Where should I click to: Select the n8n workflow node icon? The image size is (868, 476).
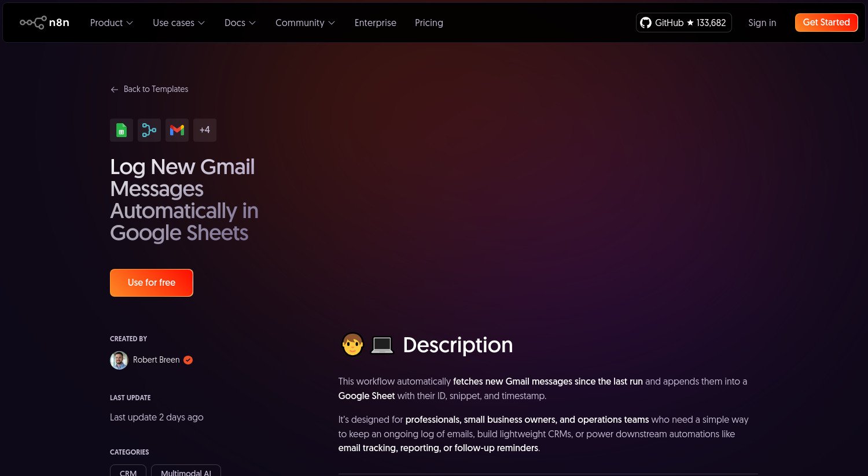point(149,130)
